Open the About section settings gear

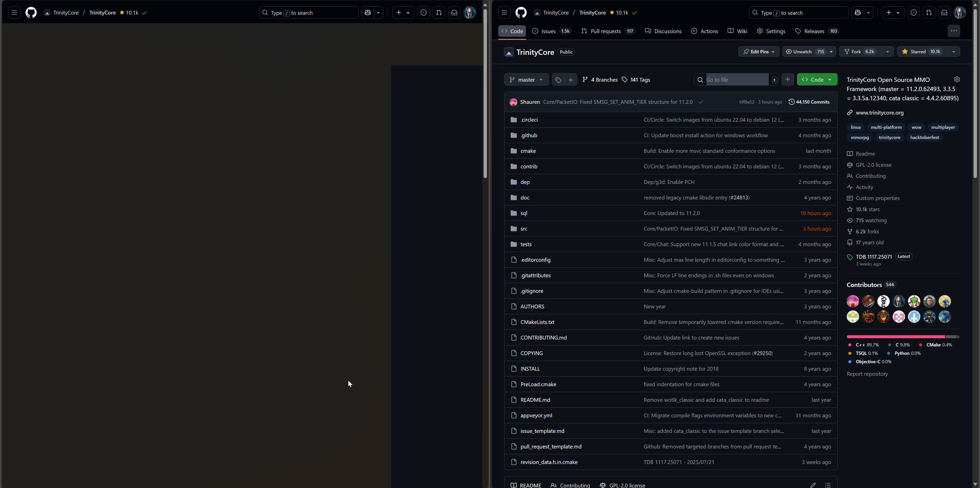click(x=957, y=79)
